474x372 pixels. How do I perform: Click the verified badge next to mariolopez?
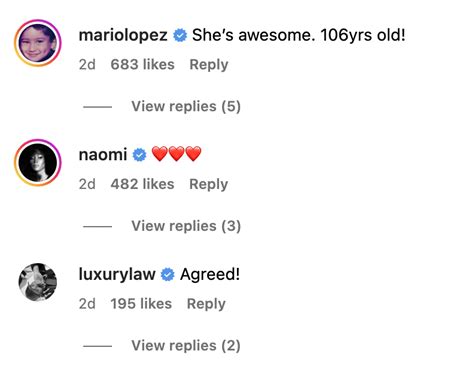pos(180,35)
